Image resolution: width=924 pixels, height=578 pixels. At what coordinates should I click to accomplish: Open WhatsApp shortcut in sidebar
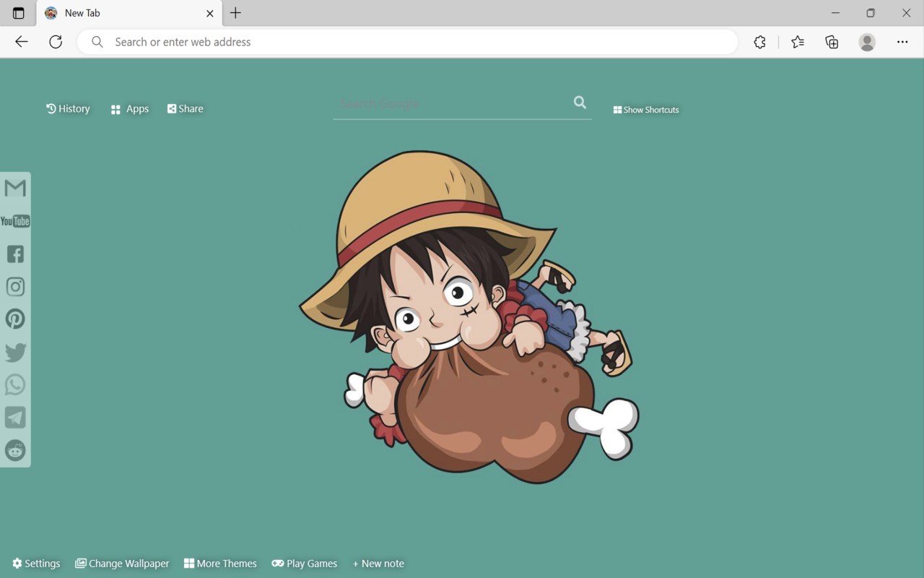15,384
